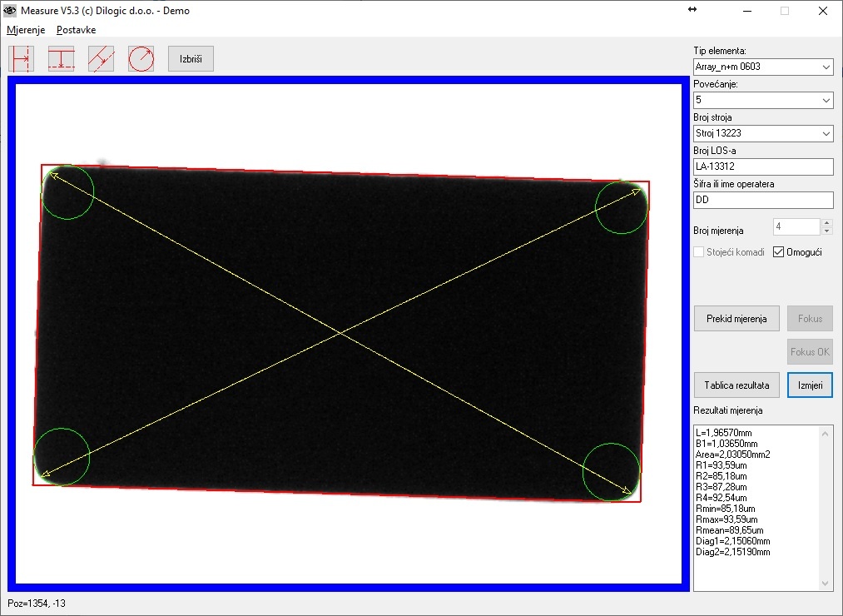Click the results list scroll up arrow
This screenshot has height=616, width=843.
click(x=826, y=434)
